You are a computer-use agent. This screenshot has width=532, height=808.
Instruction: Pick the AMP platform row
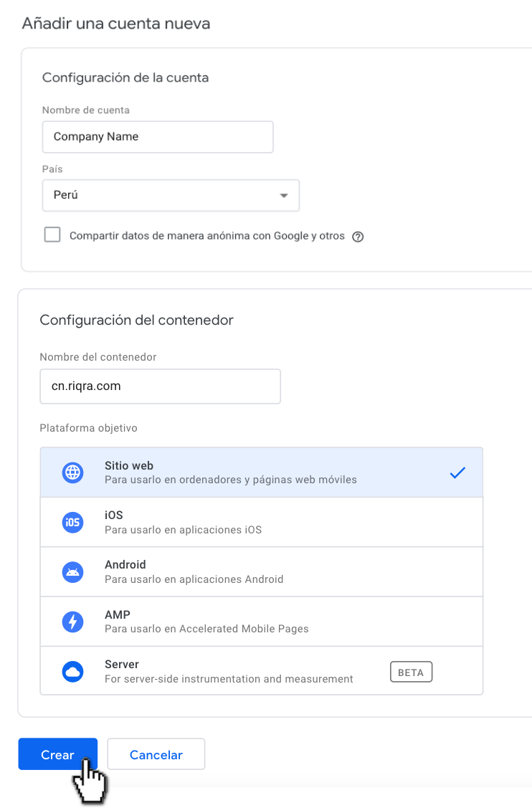(262, 622)
